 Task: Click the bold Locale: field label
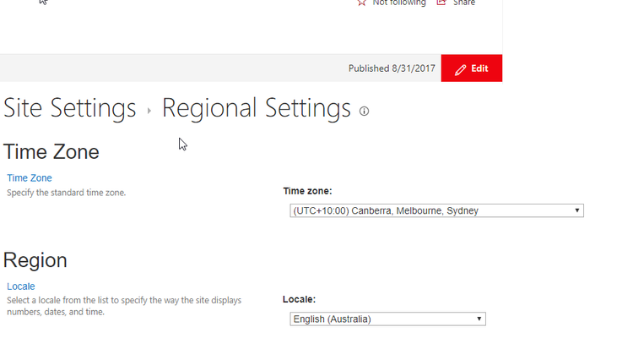(x=299, y=299)
